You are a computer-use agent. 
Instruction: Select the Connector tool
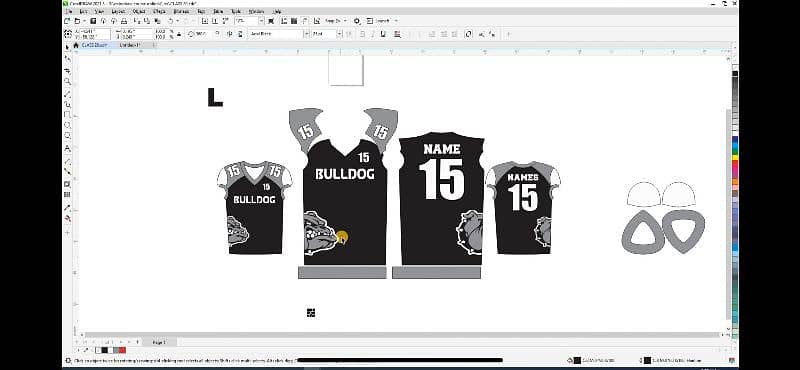click(67, 171)
